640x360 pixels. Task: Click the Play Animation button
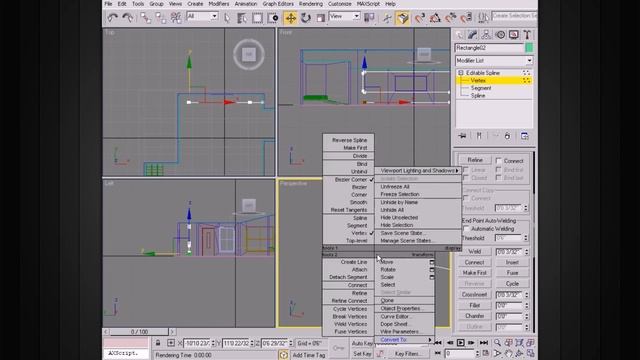[x=460, y=343]
